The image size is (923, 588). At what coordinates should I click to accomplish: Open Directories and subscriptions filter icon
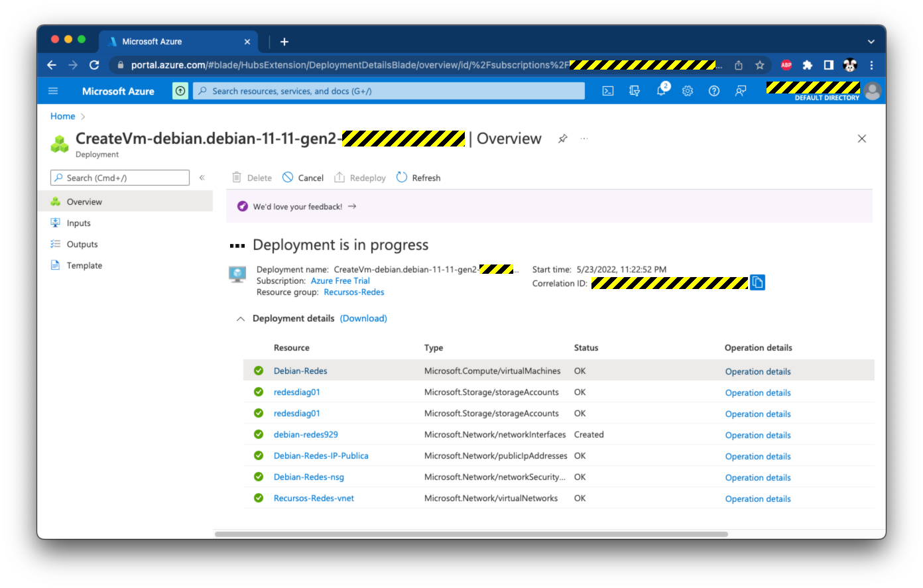coord(635,91)
